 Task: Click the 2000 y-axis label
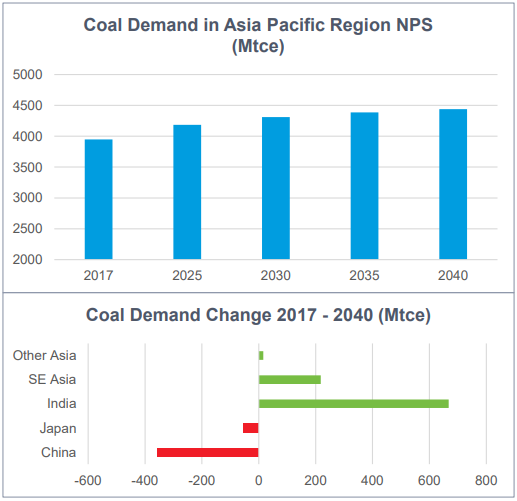click(x=27, y=260)
